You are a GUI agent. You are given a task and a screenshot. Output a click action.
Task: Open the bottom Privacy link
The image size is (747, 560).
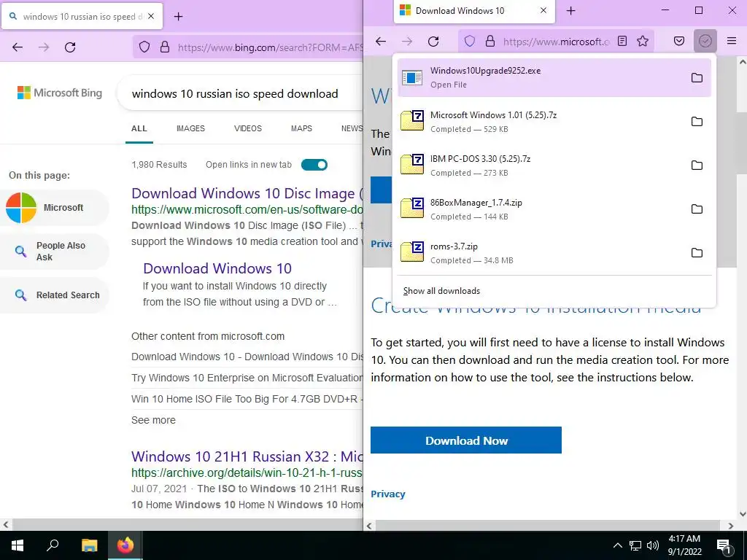(388, 494)
